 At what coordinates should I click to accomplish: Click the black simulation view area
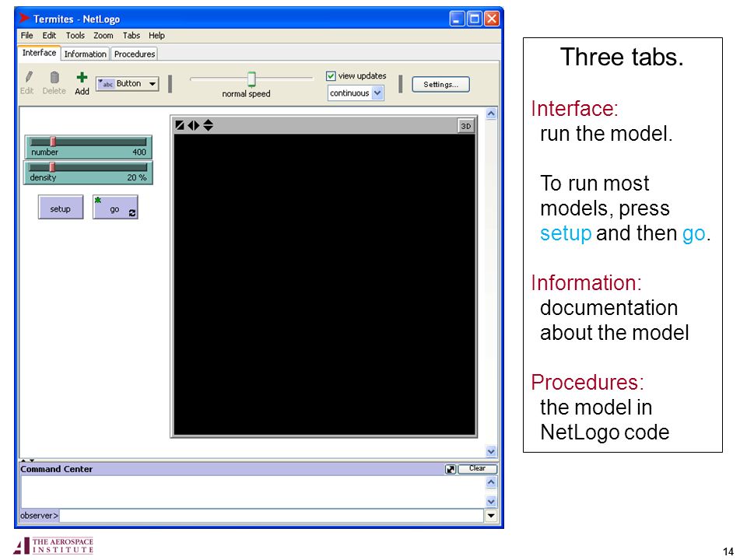(x=324, y=285)
